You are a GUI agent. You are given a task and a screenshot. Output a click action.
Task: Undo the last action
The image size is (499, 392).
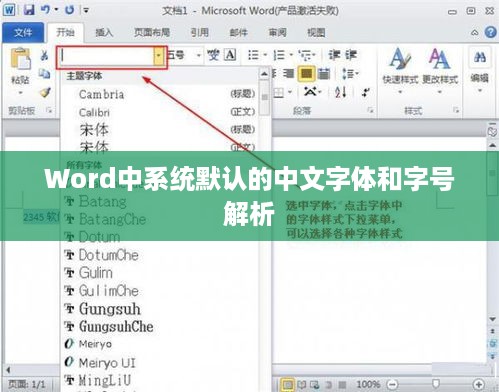pyautogui.click(x=46, y=9)
